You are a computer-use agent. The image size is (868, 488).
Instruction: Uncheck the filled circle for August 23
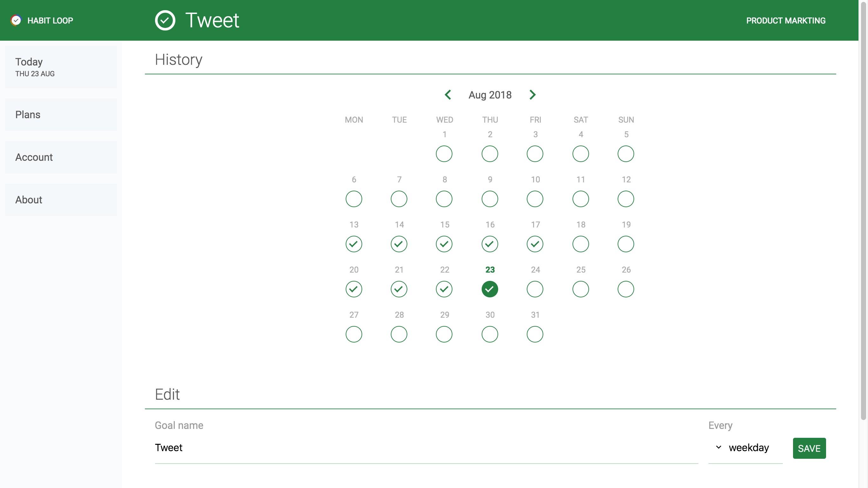pyautogui.click(x=490, y=289)
